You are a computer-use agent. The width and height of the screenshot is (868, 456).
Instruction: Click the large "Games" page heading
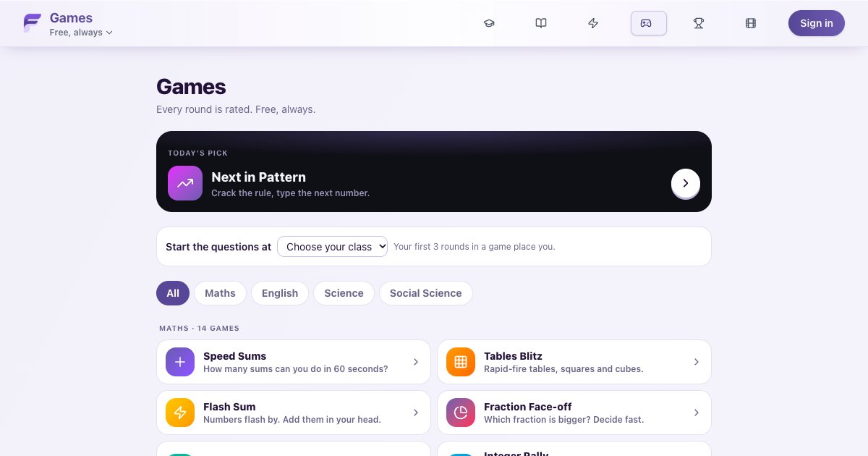191,87
